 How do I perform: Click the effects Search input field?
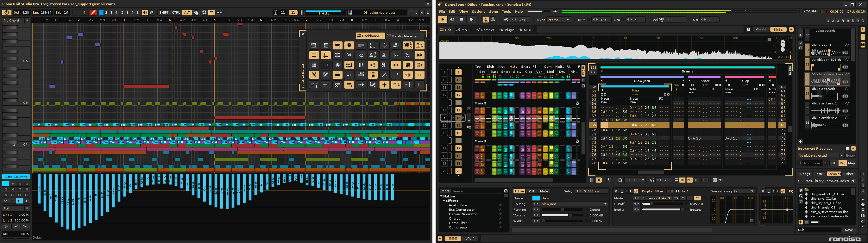pos(477,191)
